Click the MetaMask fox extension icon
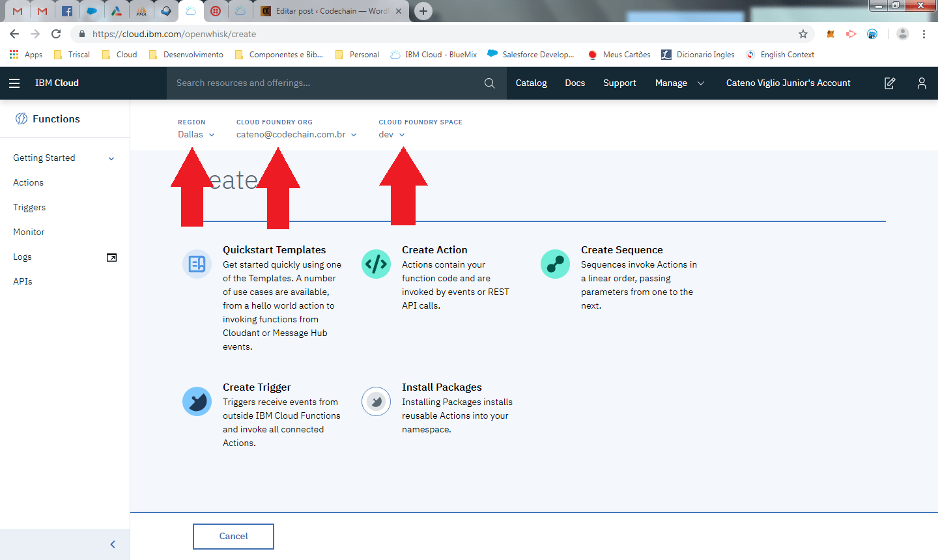938x560 pixels. click(831, 34)
